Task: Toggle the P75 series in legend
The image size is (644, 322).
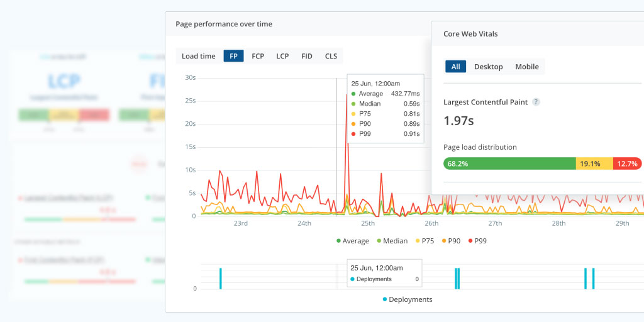Action: pyautogui.click(x=425, y=241)
